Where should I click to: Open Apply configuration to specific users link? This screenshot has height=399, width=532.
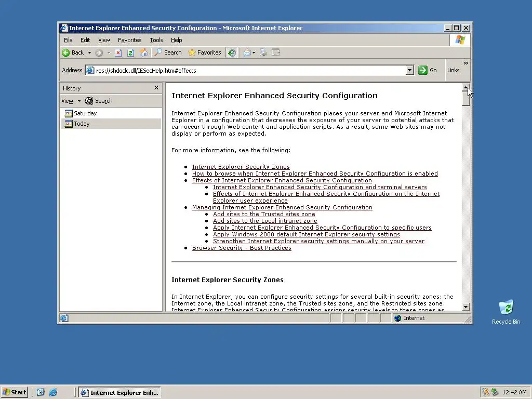coord(322,228)
